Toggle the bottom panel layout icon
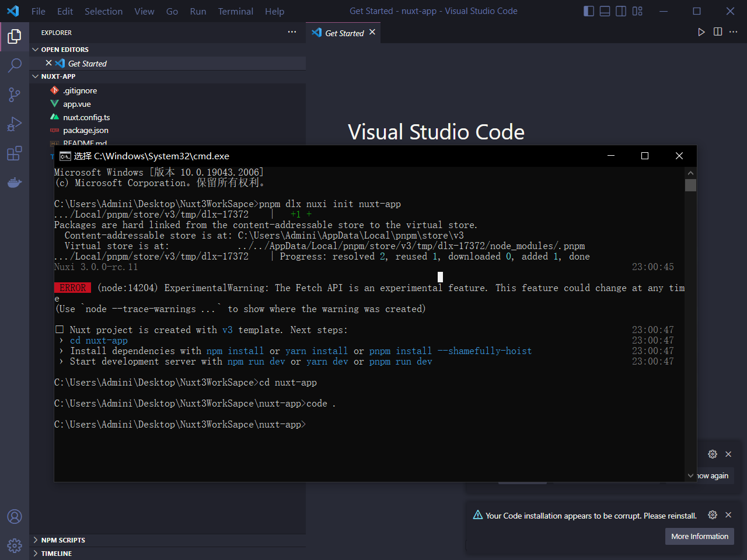747x560 pixels. 605,11
